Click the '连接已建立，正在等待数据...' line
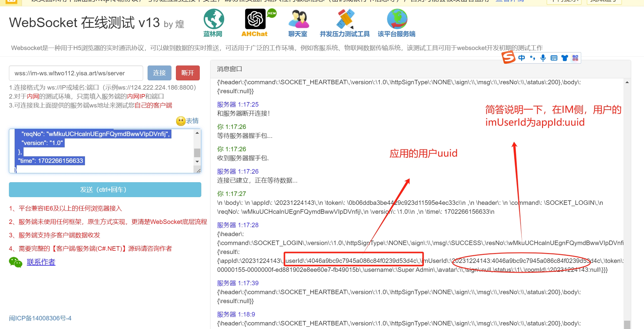 click(x=257, y=180)
